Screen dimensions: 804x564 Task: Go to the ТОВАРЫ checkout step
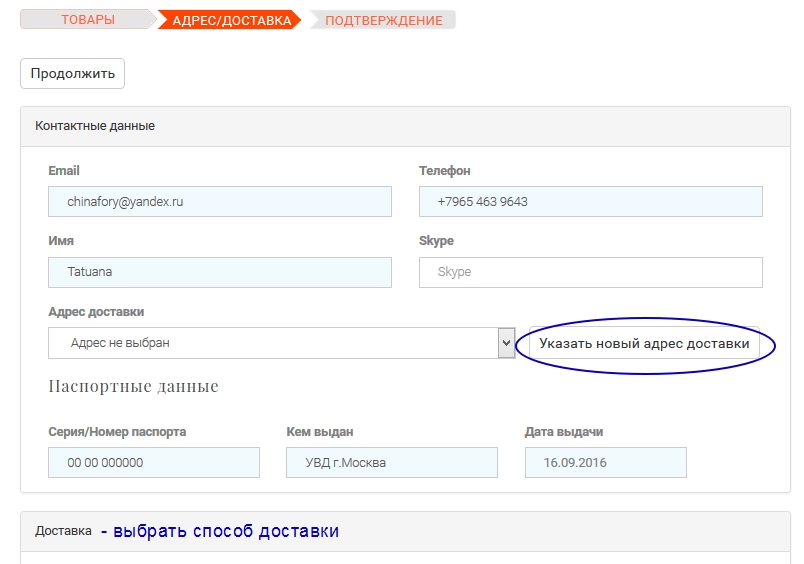[88, 20]
